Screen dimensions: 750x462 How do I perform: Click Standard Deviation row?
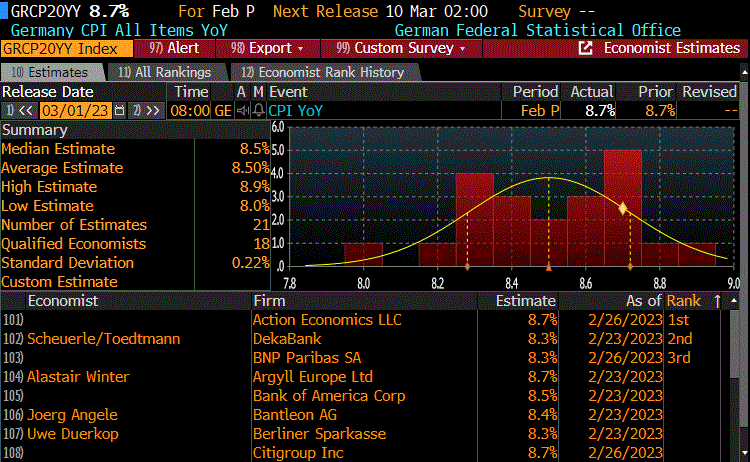136,263
